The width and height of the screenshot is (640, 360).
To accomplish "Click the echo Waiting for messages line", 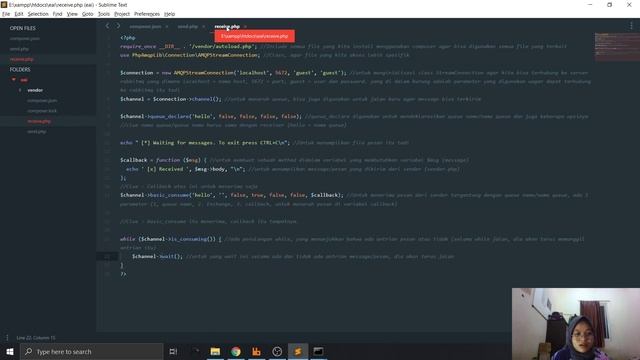I will [205, 142].
